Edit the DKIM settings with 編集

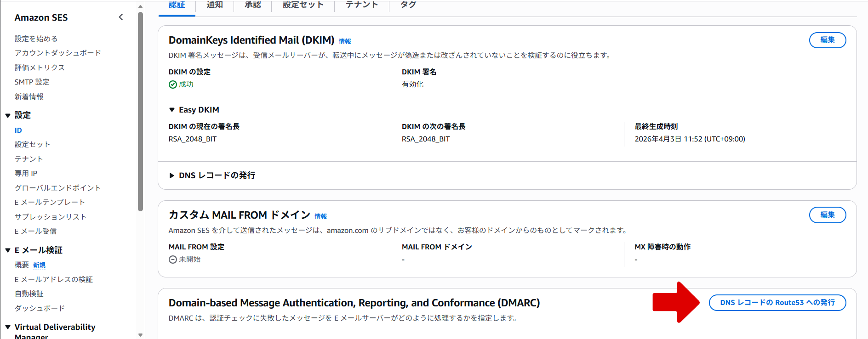827,40
